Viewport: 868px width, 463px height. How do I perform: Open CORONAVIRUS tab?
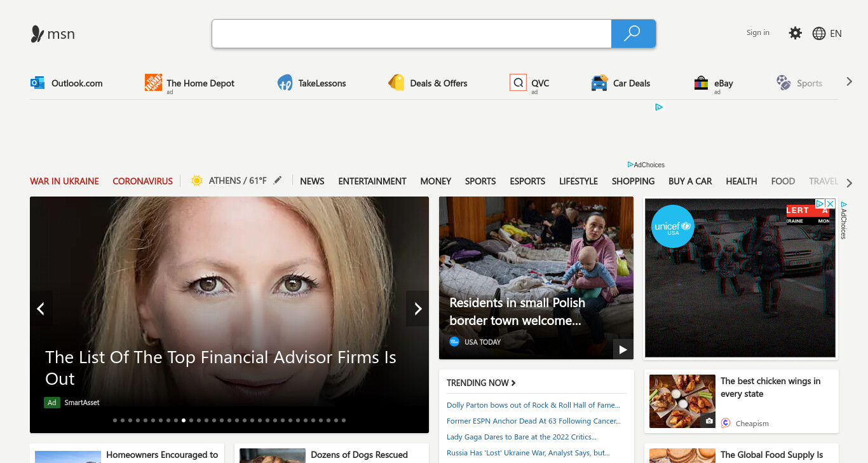tap(143, 181)
